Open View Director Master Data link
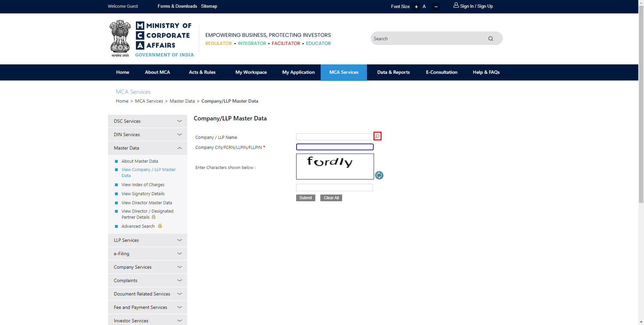 pos(147,203)
